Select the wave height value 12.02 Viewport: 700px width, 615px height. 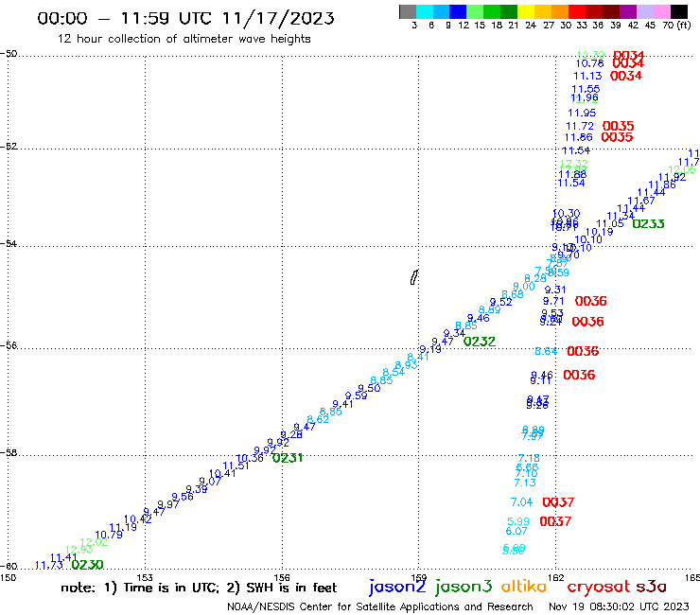(94, 542)
